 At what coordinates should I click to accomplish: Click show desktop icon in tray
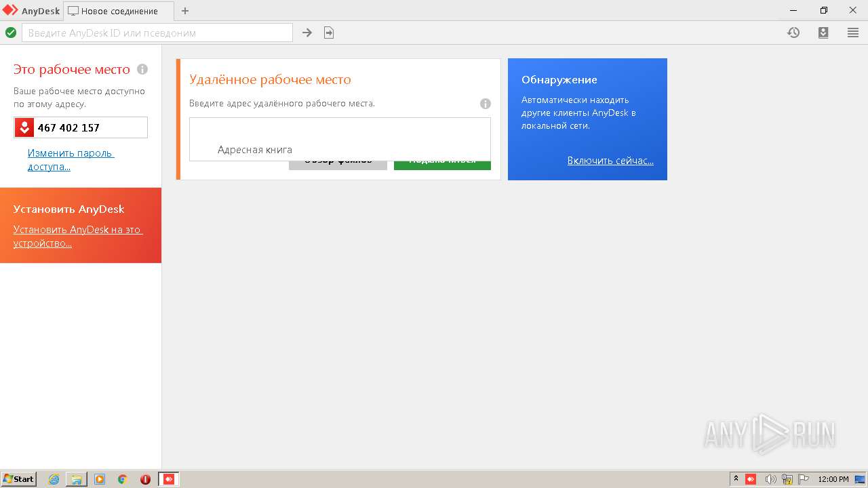pyautogui.click(x=860, y=479)
